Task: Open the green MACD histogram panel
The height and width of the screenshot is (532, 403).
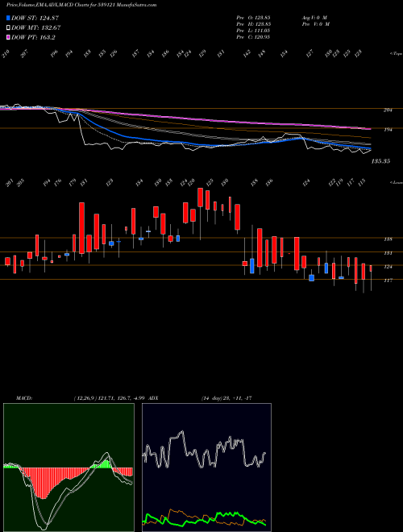Action: (69, 468)
